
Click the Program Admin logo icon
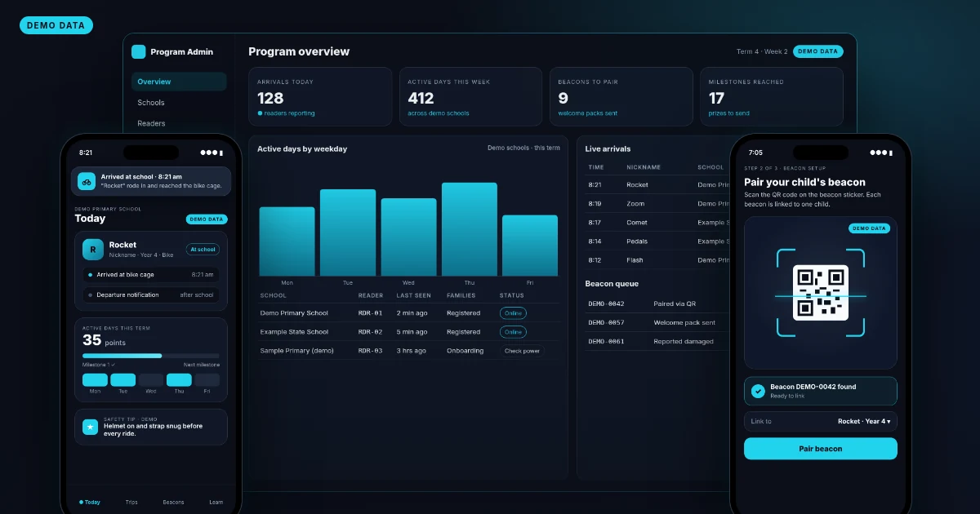138,51
